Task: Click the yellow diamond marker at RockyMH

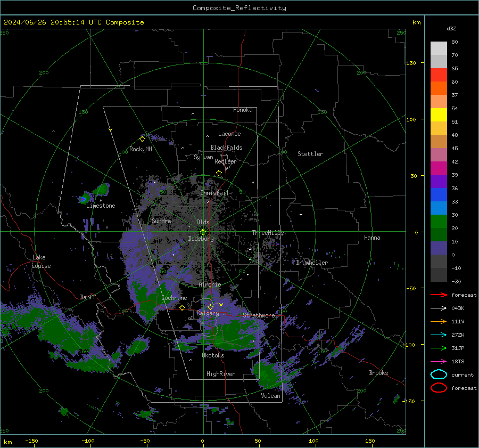Action: 142,139
